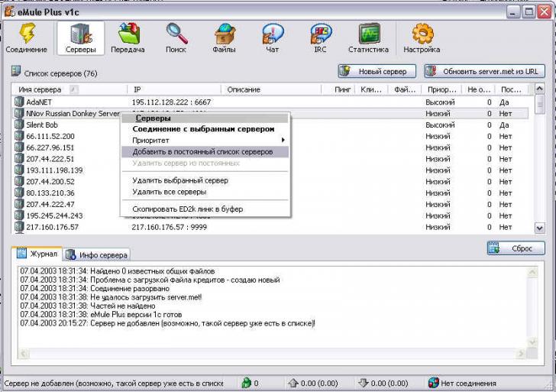556x392 pixels.
Task: Open the Настройка settings gear icon
Action: (422, 35)
